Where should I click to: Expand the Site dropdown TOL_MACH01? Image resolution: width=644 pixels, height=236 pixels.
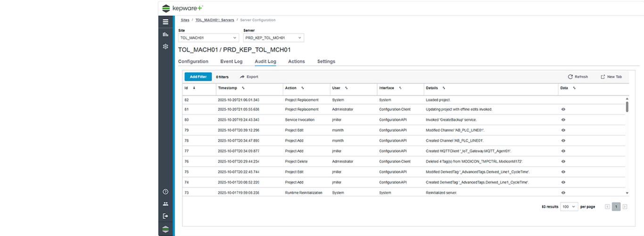click(x=209, y=38)
